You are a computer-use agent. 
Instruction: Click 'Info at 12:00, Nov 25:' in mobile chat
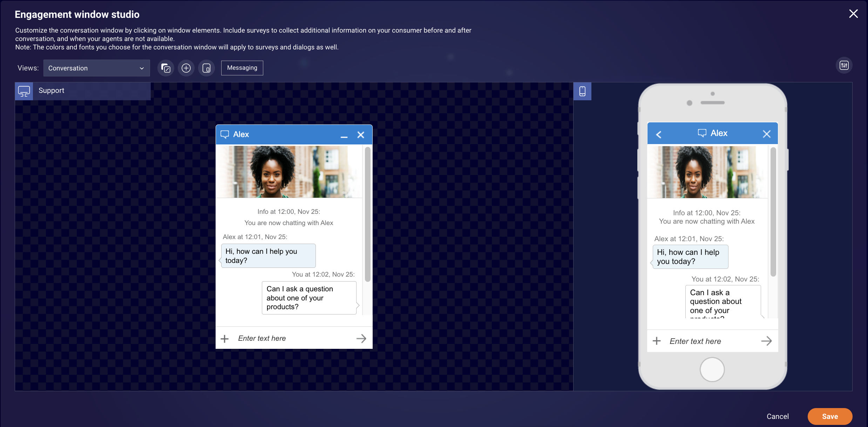pyautogui.click(x=707, y=213)
